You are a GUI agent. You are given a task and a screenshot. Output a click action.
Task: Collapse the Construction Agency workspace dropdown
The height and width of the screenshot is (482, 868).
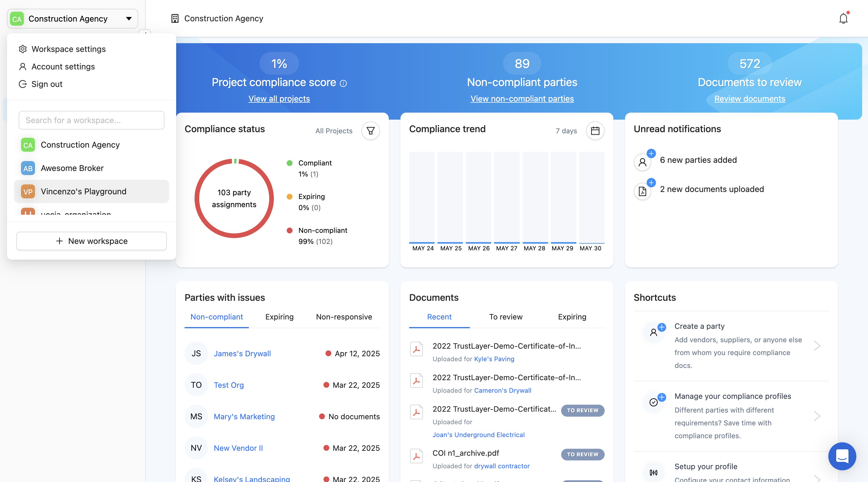128,19
